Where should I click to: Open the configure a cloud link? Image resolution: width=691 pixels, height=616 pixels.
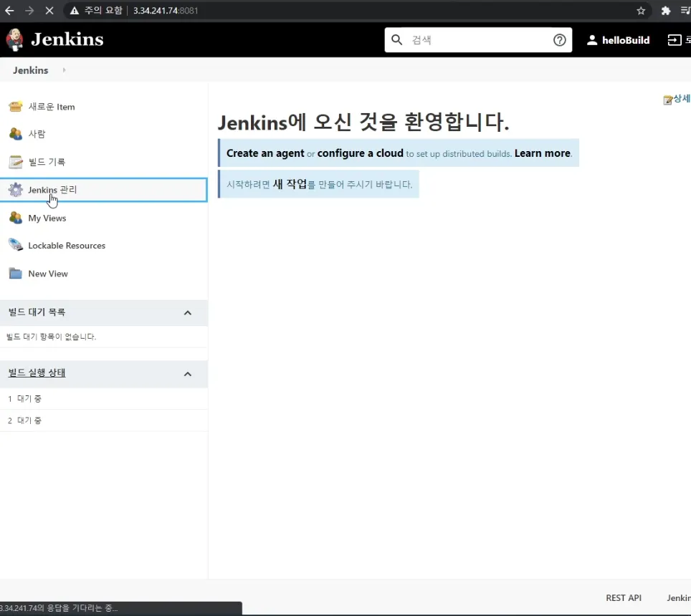[360, 153]
